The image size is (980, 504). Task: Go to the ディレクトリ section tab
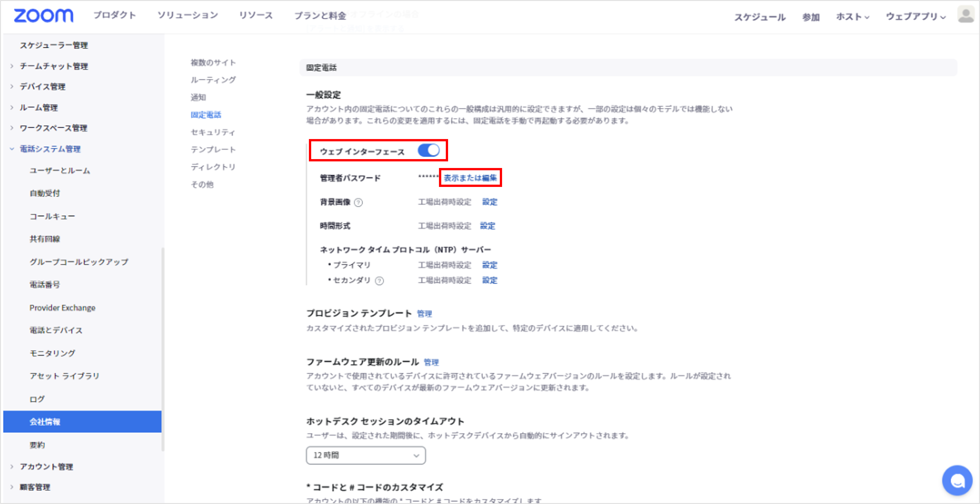coord(213,167)
